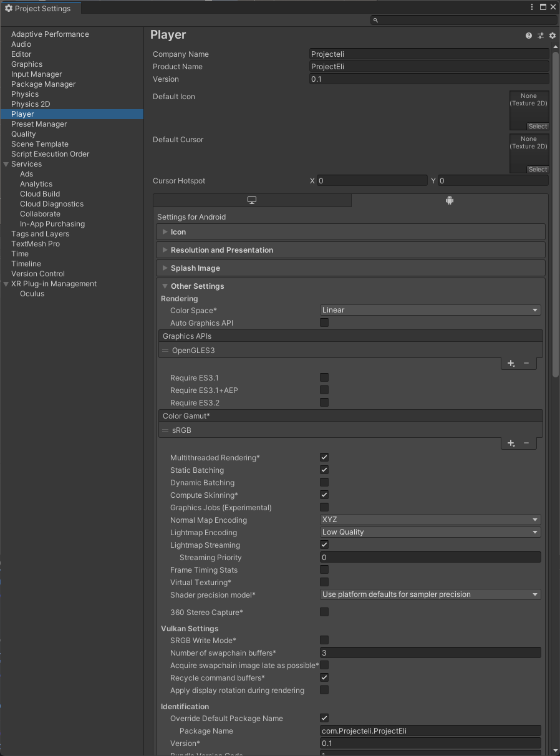Open the window's three-dot options menu
Screen dimensions: 560x756
tap(532, 7)
